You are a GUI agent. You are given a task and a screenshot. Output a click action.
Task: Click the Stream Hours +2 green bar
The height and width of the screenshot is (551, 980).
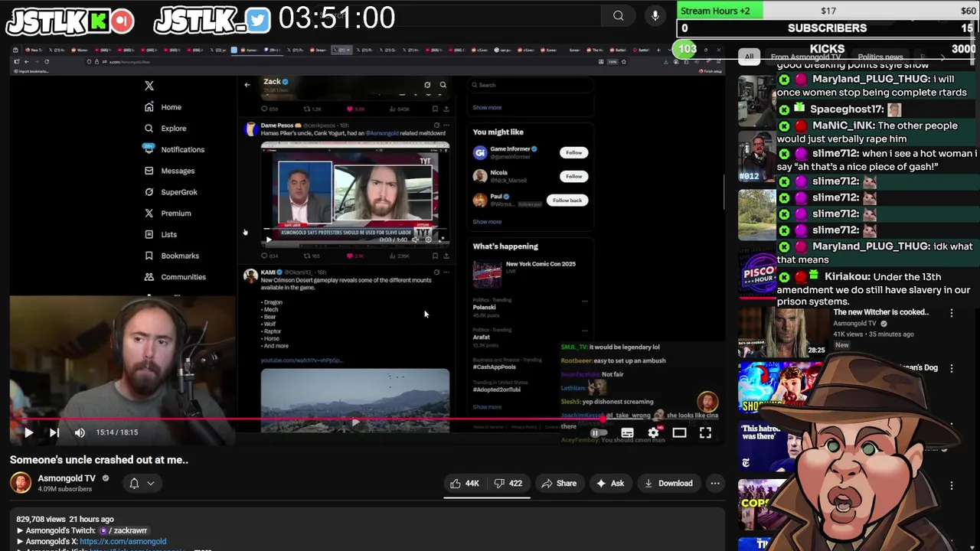(x=719, y=11)
